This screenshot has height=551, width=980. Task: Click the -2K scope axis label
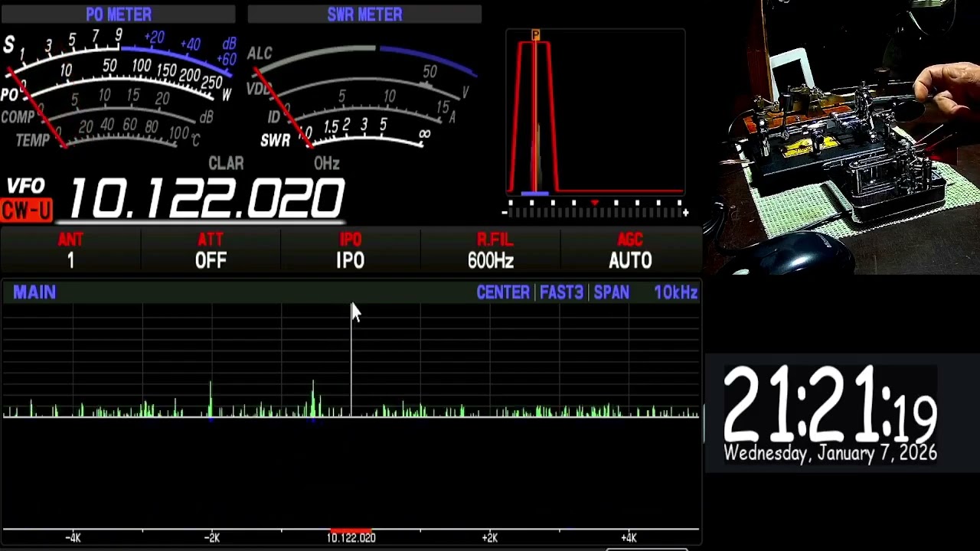pos(212,538)
